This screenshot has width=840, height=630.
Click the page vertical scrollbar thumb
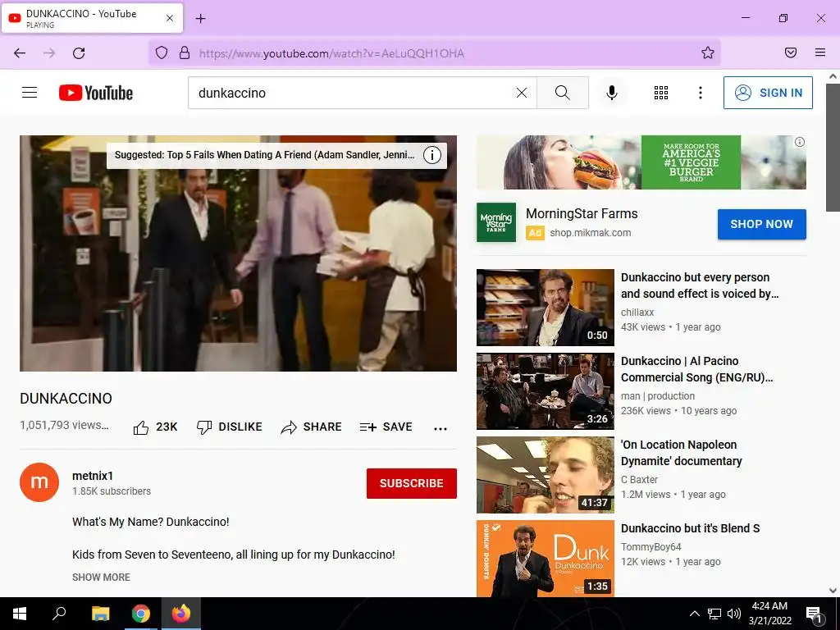pyautogui.click(x=833, y=148)
